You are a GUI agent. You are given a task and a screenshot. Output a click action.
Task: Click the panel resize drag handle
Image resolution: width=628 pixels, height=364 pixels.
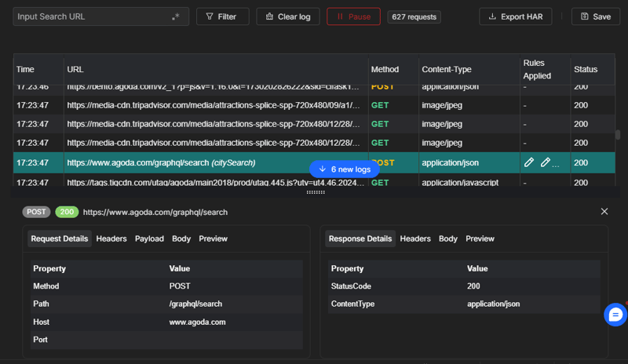(315, 192)
